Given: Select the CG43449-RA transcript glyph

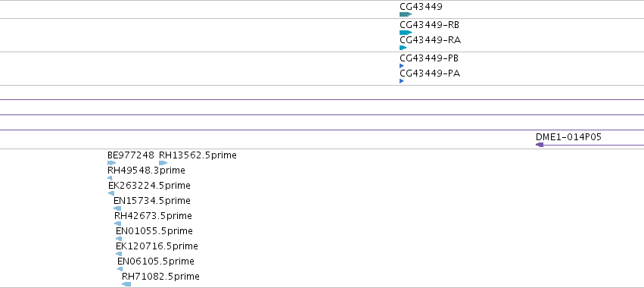Looking at the screenshot, I should (403, 48).
